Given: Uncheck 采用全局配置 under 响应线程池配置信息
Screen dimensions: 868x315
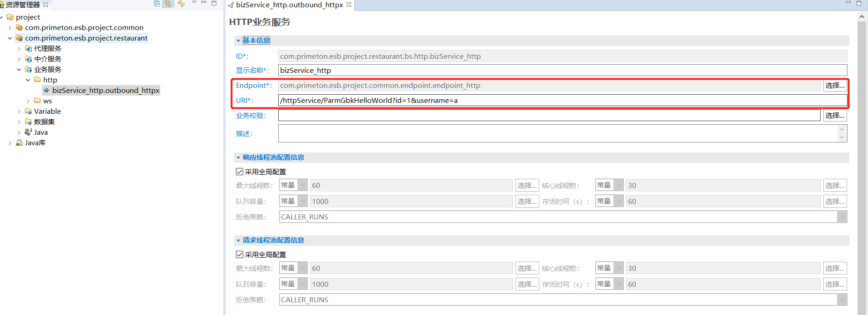Looking at the screenshot, I should pos(240,172).
